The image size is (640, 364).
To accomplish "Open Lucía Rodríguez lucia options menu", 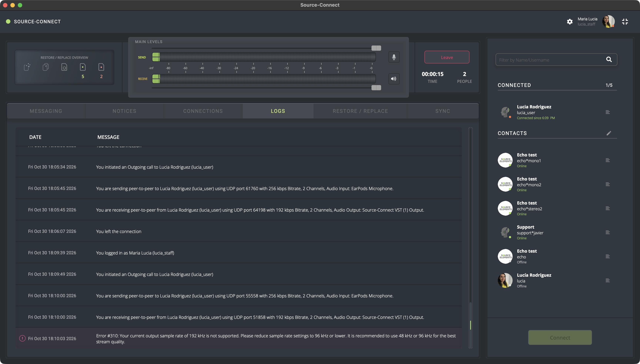I will point(607,280).
